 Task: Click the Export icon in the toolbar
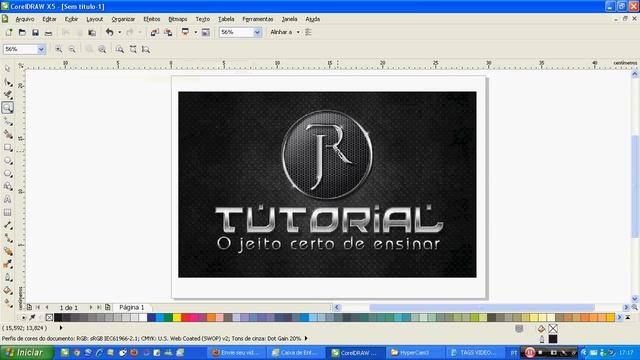168,32
